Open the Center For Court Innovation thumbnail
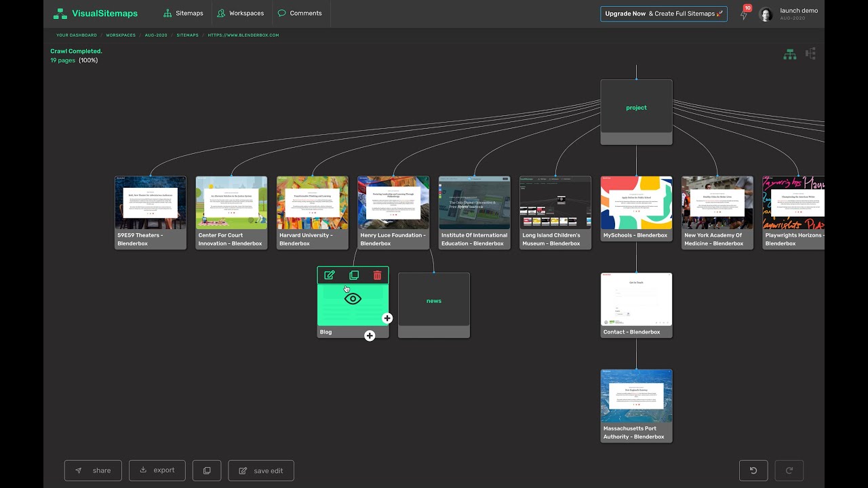This screenshot has height=488, width=868. click(x=231, y=203)
